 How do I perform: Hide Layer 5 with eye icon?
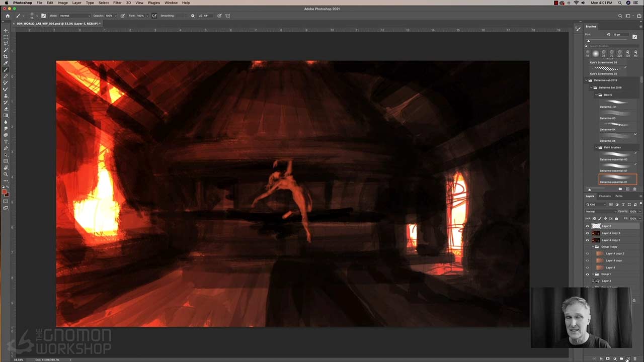[587, 226]
